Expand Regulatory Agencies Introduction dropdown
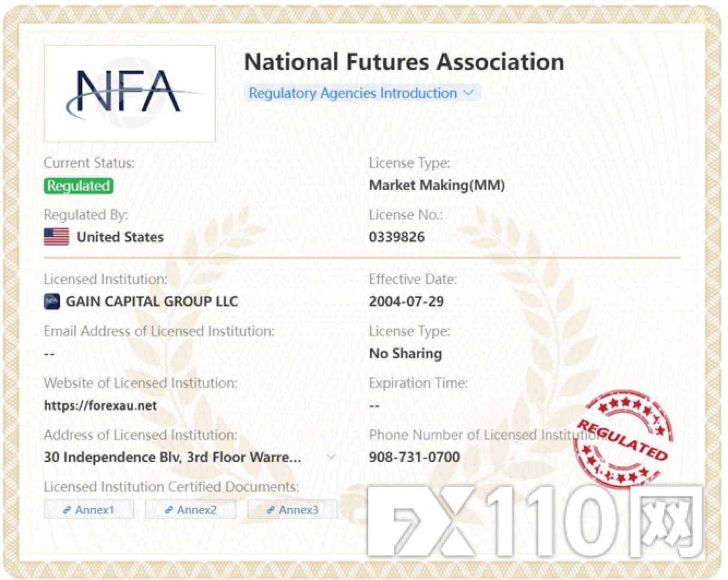The image size is (728, 580). point(362,93)
